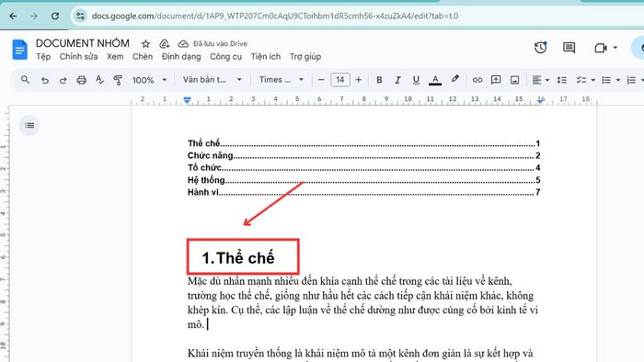Click the video meeting camera icon

coord(601,48)
